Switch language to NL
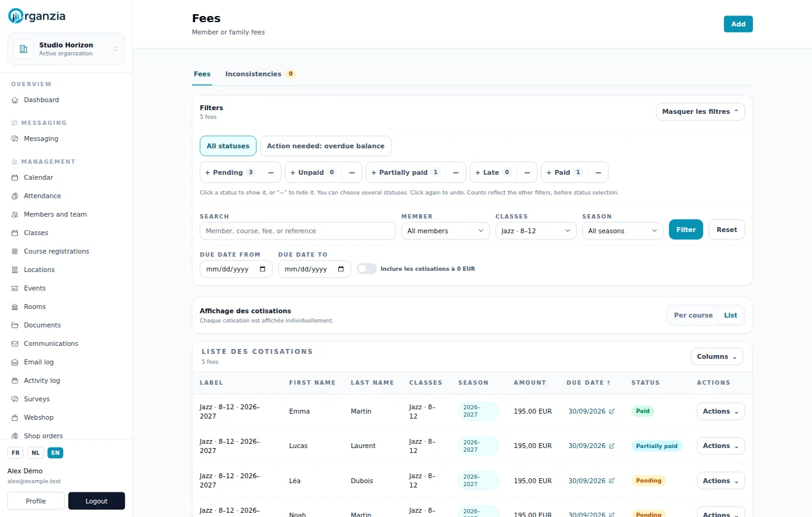The image size is (812, 517). point(36,453)
